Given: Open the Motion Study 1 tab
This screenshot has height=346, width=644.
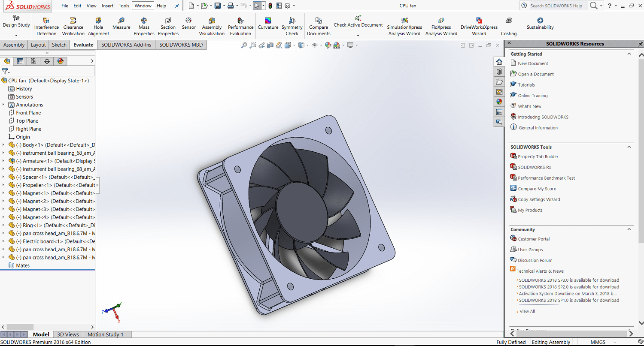Looking at the screenshot, I should [105, 334].
